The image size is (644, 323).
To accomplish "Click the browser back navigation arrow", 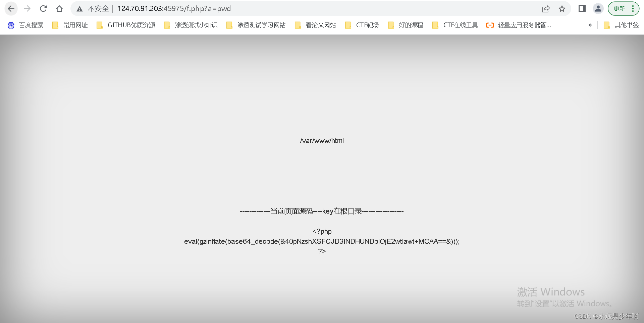I will tap(11, 9).
